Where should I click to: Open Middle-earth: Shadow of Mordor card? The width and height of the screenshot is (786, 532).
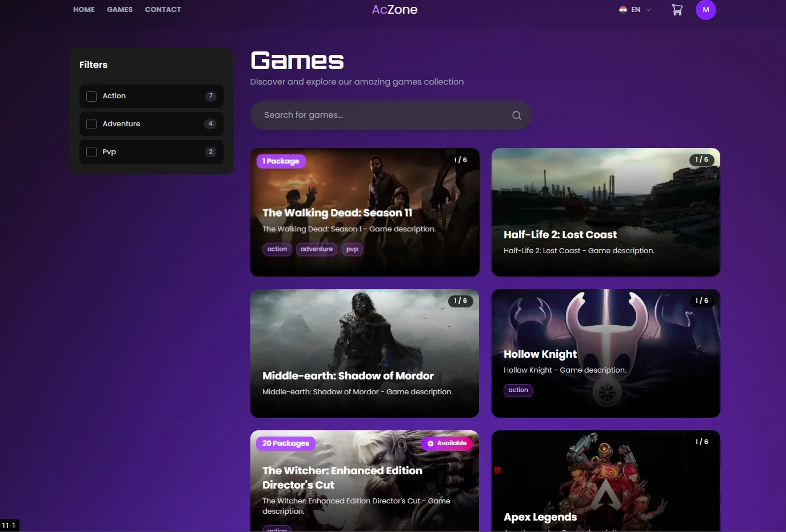pos(364,353)
